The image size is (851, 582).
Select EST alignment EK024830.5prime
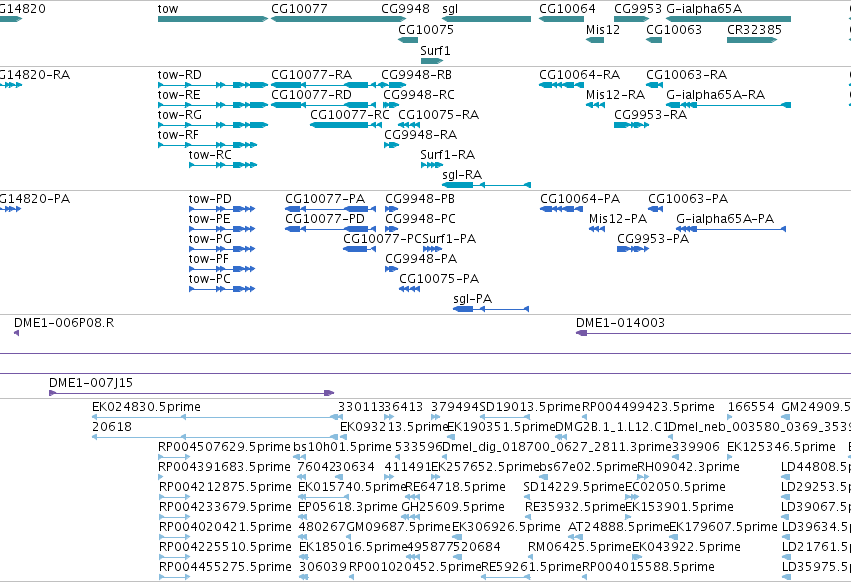(217, 417)
